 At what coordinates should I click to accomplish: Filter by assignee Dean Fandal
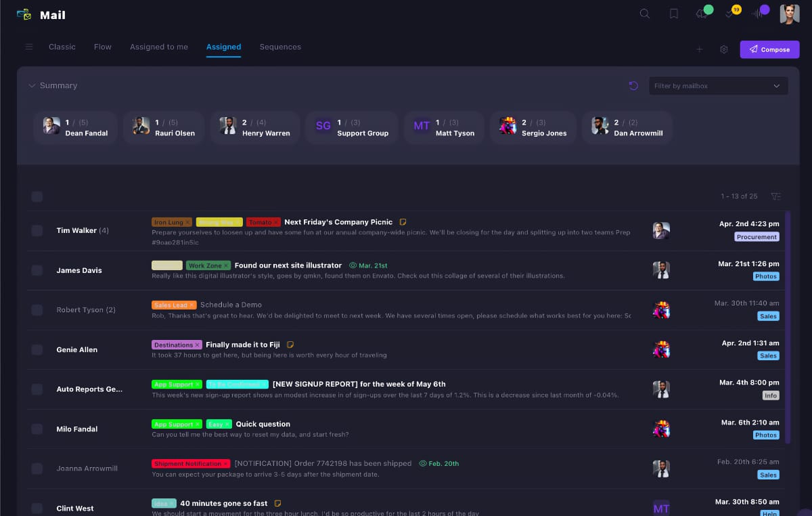[x=75, y=127]
